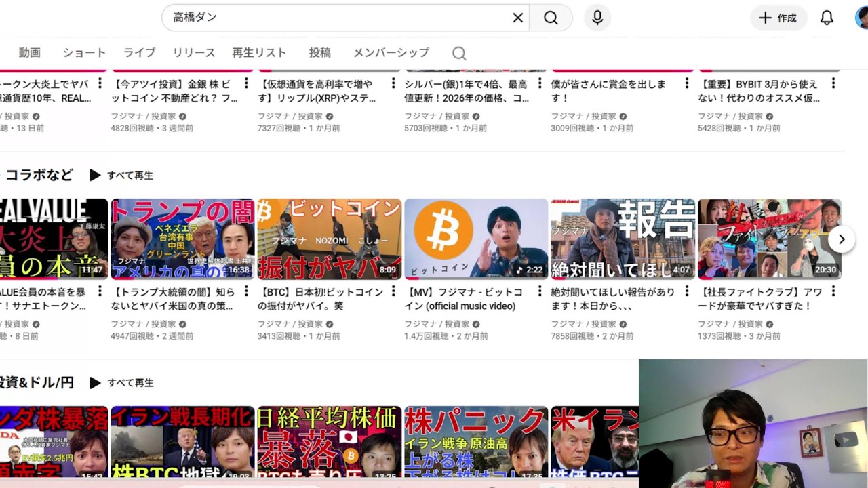
Task: Play all videos in 投資&ドル/円 section
Action: [x=122, y=383]
